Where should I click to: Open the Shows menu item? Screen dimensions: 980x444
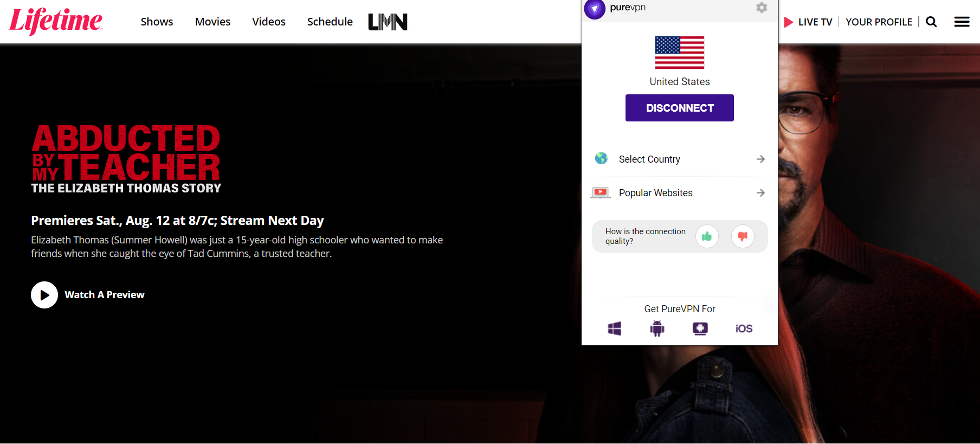click(157, 22)
